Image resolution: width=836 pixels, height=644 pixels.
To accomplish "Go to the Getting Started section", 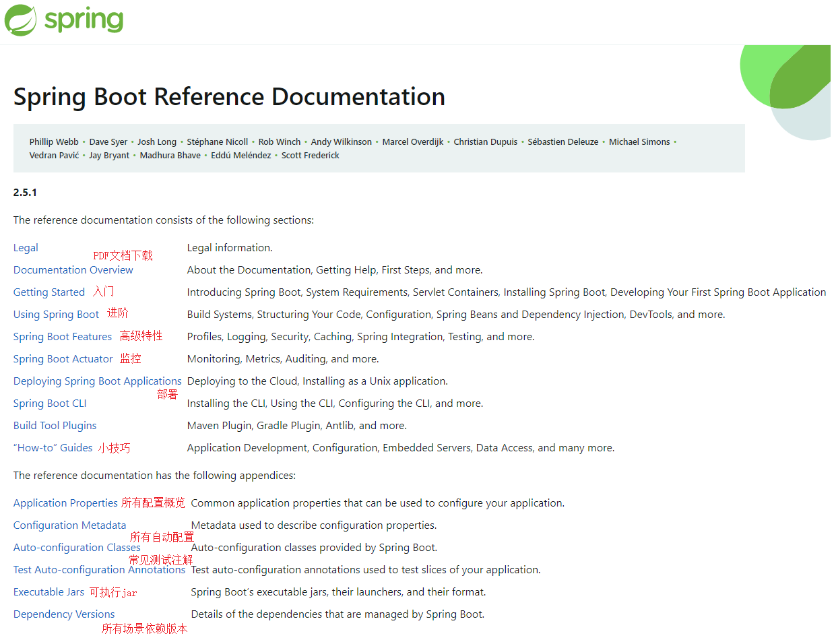I will (49, 292).
